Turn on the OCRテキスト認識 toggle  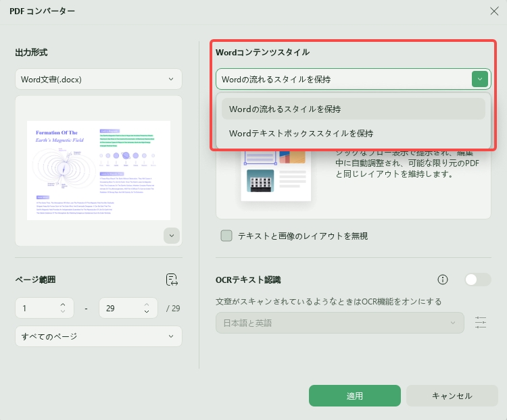(x=477, y=280)
